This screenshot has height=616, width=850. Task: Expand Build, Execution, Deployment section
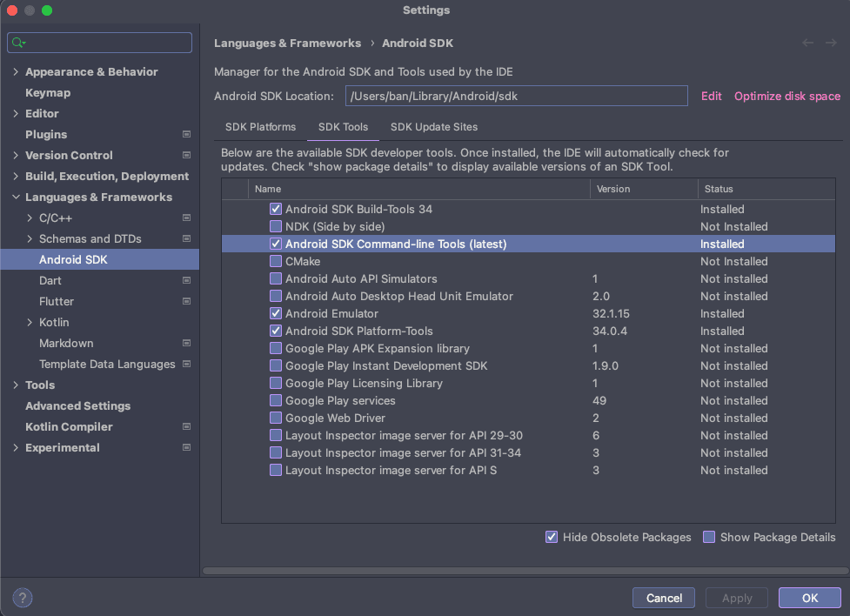point(15,177)
